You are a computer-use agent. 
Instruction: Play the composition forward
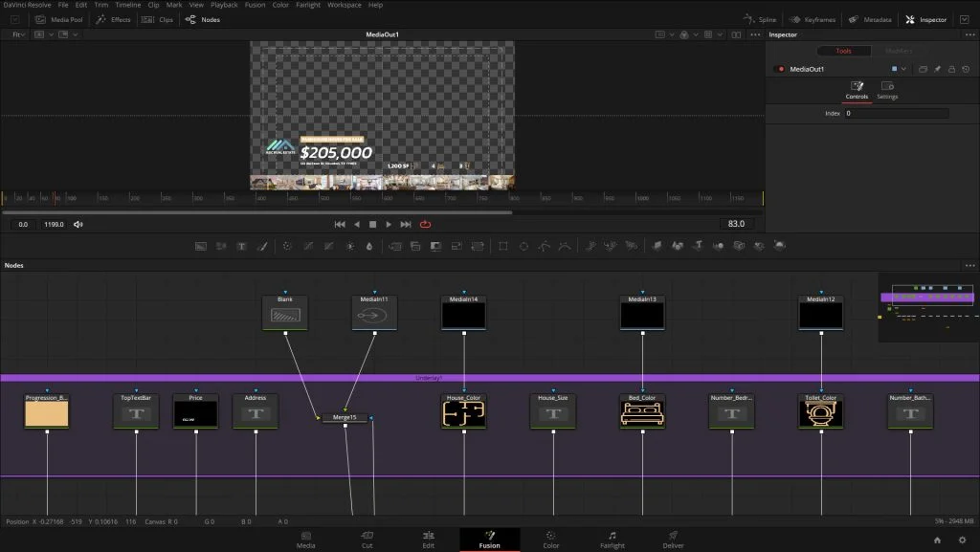389,224
